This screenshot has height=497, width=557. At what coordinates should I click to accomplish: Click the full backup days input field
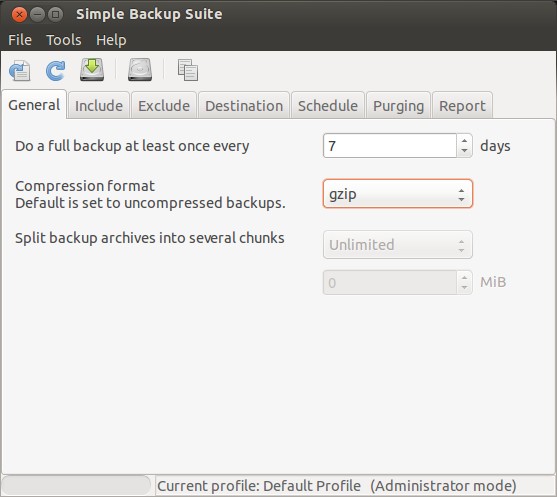tap(390, 146)
